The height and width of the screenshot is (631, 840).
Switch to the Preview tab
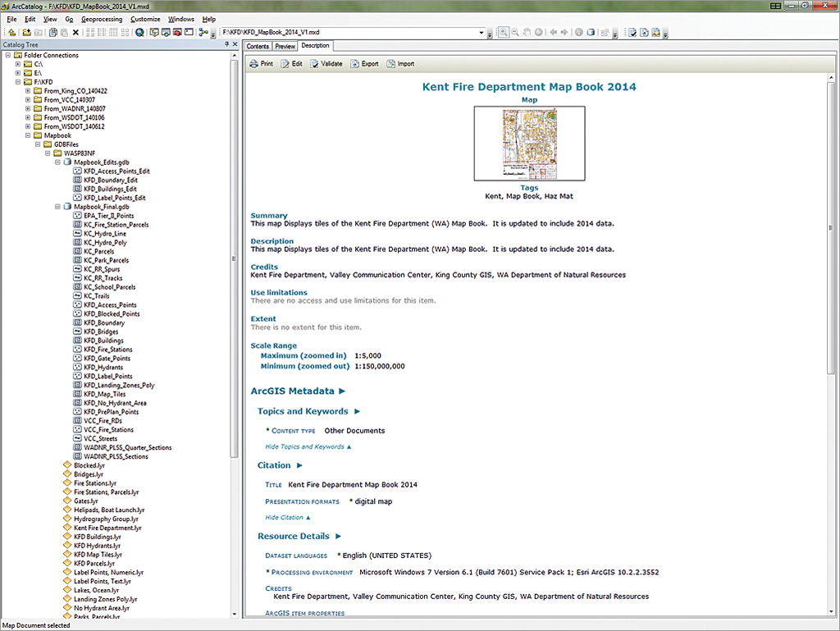285,46
